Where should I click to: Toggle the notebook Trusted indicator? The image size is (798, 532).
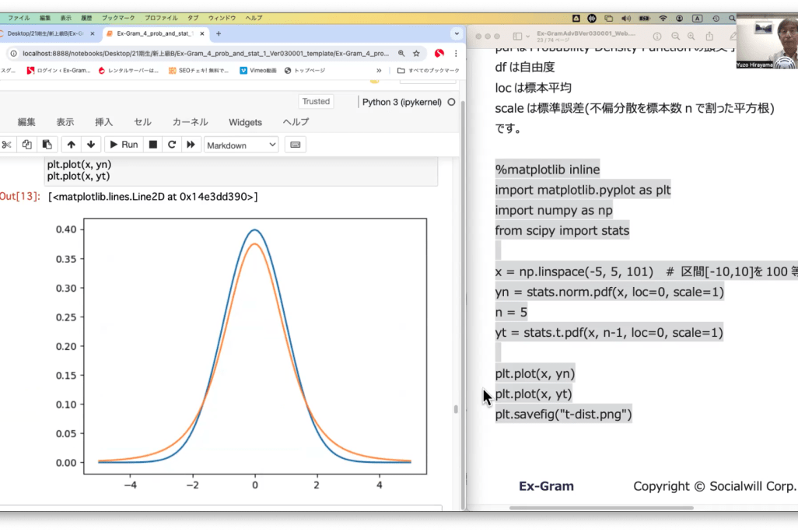[316, 102]
